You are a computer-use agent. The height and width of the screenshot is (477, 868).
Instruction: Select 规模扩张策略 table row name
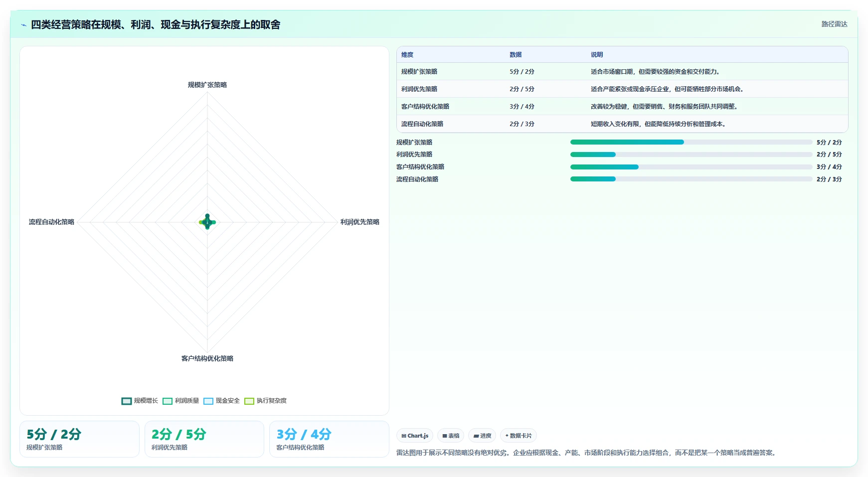pos(419,72)
